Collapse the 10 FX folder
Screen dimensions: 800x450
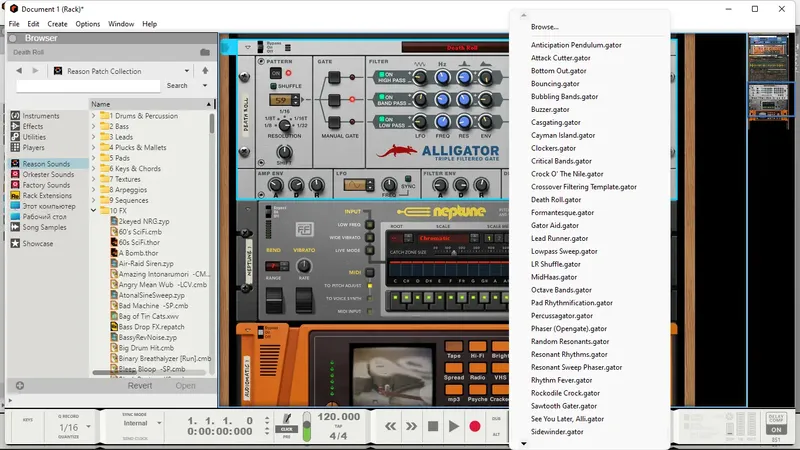93,210
